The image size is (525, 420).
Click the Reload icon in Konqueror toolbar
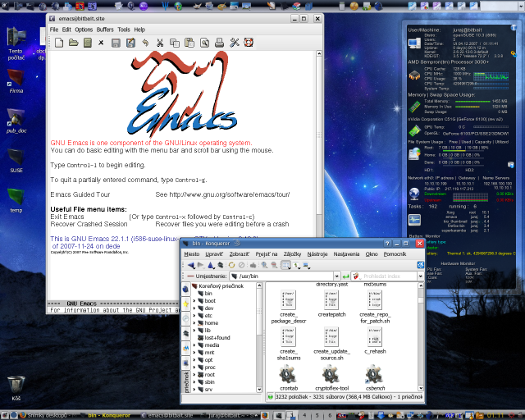[x=231, y=265]
